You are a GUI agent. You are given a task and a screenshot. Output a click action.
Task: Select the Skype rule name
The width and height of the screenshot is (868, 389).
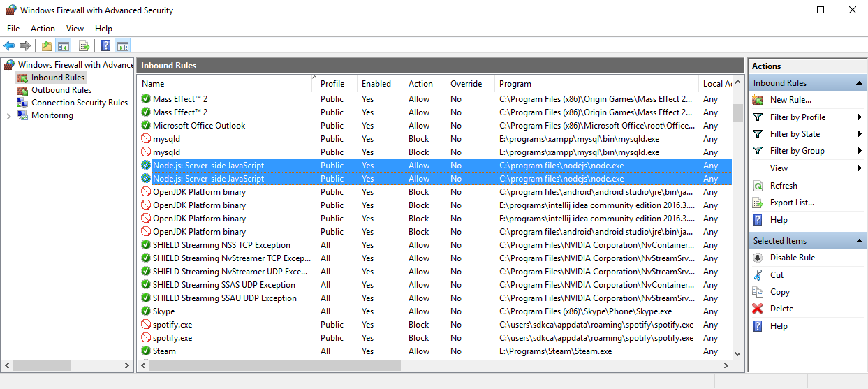[164, 311]
